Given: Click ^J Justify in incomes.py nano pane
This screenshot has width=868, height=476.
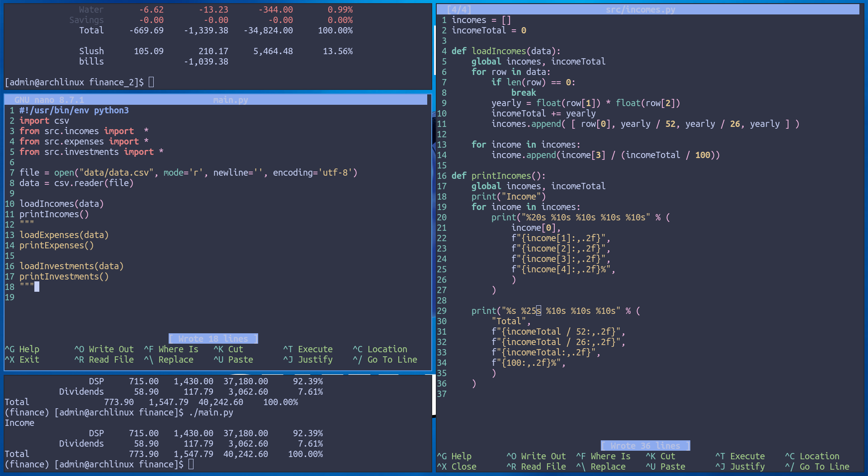Looking at the screenshot, I should click(740, 467).
